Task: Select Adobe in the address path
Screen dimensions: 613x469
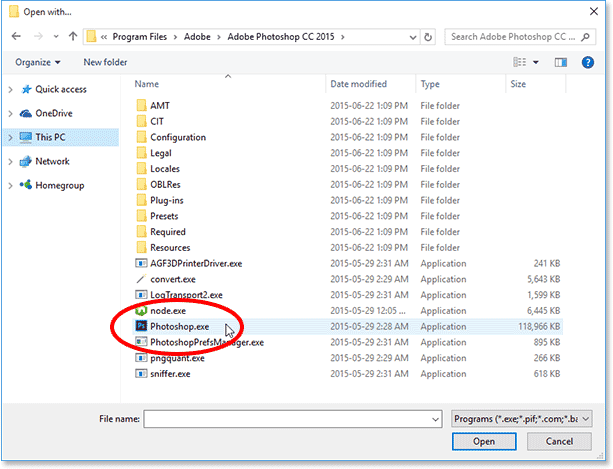Action: [x=197, y=37]
